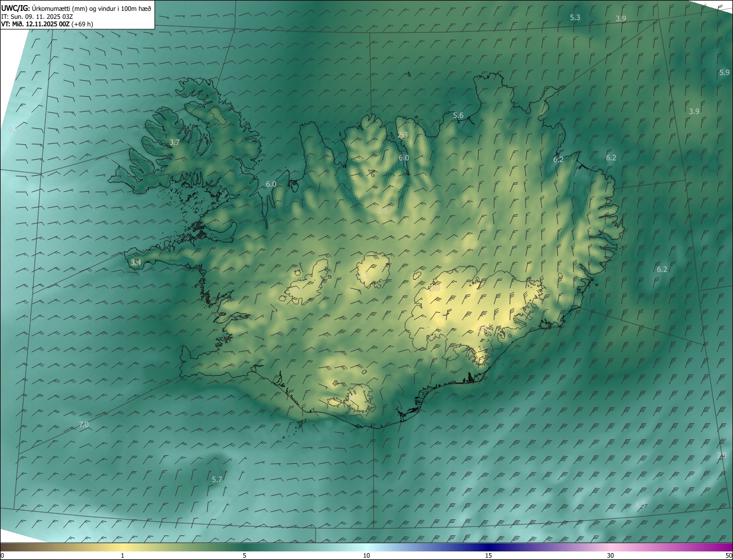Screen dimensions: 733x560
Task: Click the "5.9" value near the right edge
Action: pos(724,73)
